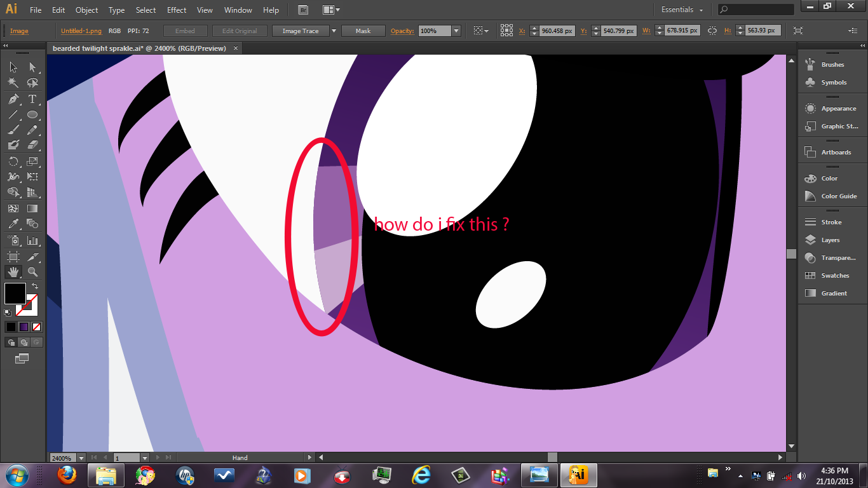Choose the Slice tool
This screenshot has width=868, height=488.
(x=32, y=257)
